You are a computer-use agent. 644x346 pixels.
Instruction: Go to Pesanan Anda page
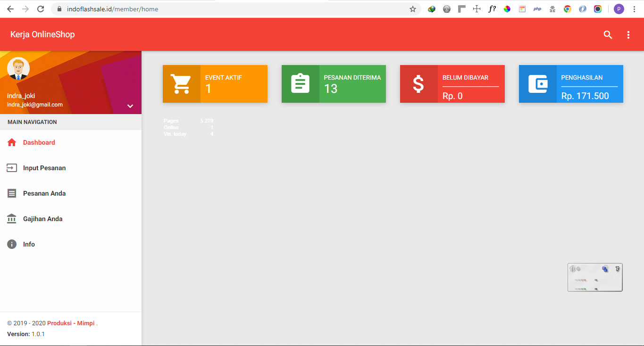44,193
